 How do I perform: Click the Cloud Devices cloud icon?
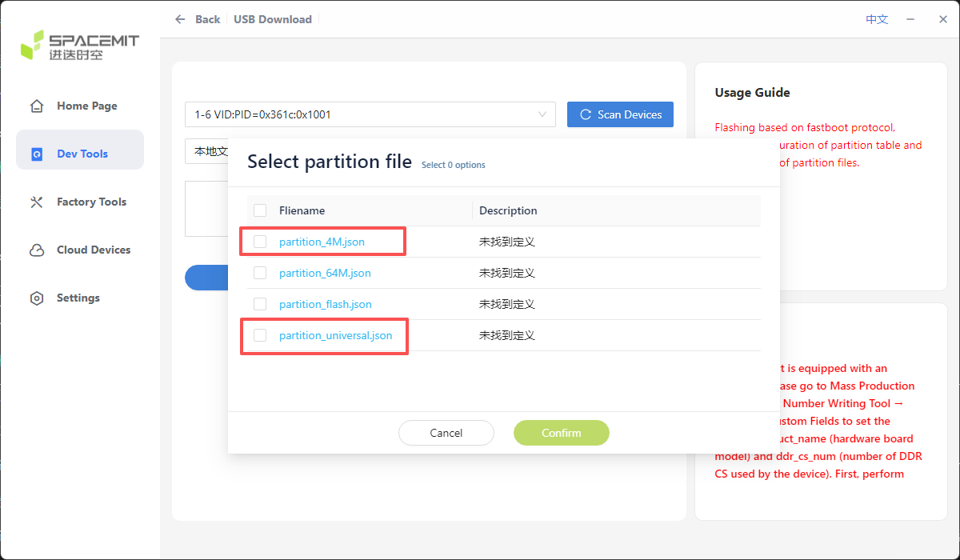click(x=37, y=250)
